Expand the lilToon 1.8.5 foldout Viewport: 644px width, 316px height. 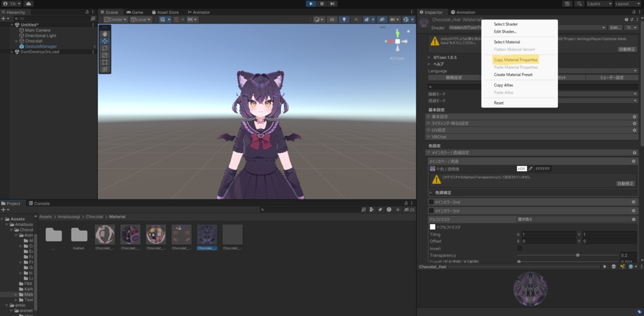pos(429,57)
